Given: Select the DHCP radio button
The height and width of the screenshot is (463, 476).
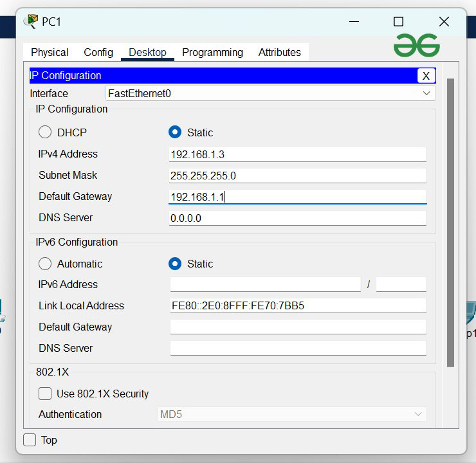Looking at the screenshot, I should click(45, 132).
